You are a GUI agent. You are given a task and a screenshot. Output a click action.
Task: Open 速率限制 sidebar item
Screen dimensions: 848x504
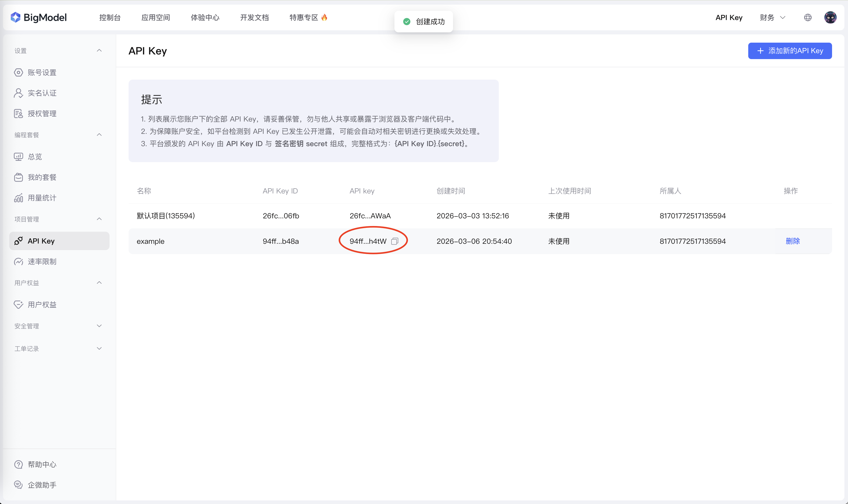coord(42,262)
